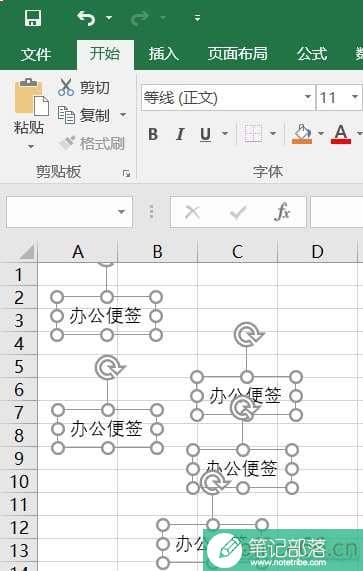Click the formula bar Cancel X
The width and height of the screenshot is (363, 571).
pos(192,212)
